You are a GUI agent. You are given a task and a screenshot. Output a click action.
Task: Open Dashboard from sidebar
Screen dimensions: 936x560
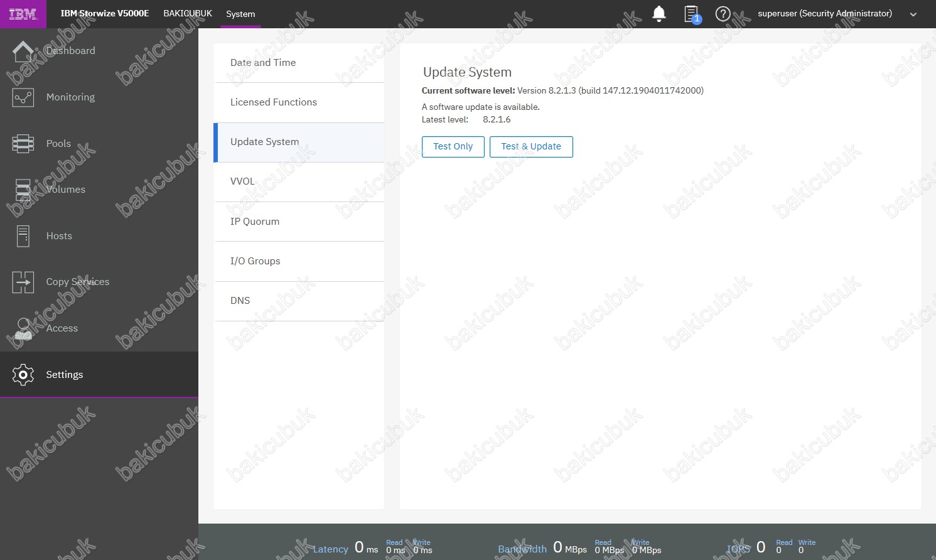[71, 51]
